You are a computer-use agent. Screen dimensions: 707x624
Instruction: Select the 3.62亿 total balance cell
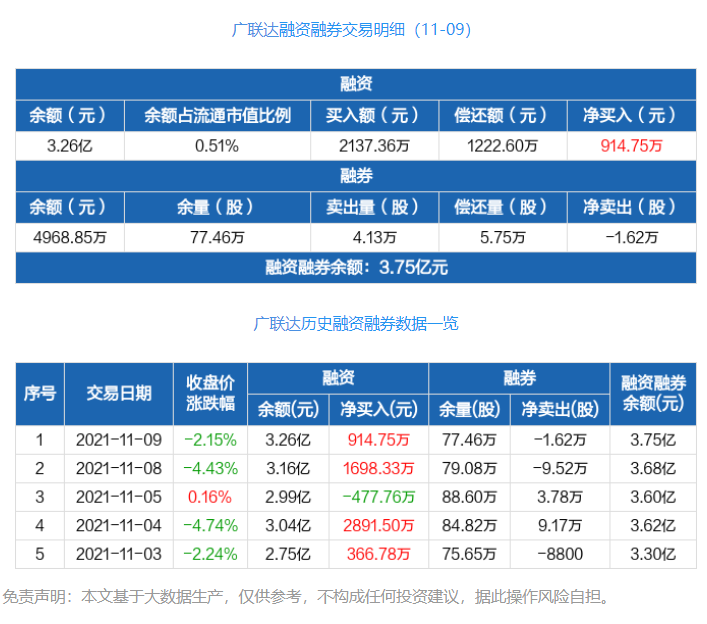(x=653, y=525)
